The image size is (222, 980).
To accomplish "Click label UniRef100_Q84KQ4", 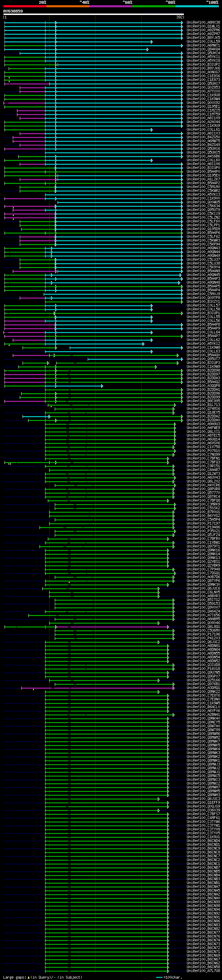I will 203,49.
